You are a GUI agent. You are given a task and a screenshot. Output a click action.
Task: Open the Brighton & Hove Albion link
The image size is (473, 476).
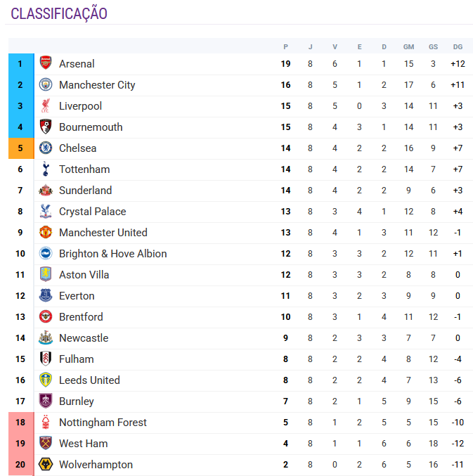113,254
